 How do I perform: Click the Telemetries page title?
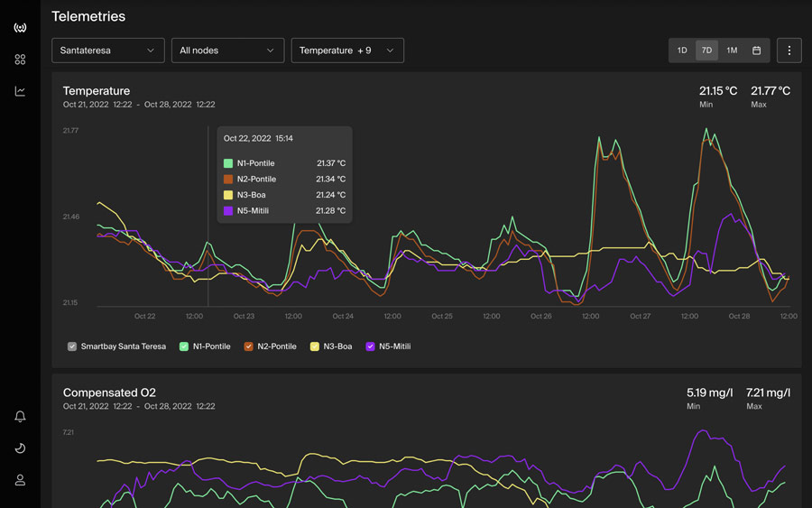tap(88, 16)
